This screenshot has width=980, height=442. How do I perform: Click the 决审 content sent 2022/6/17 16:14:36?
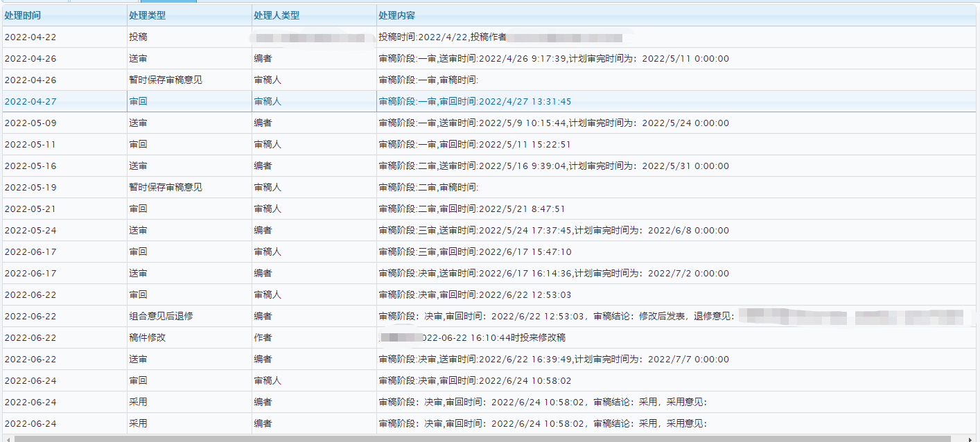pyautogui.click(x=554, y=274)
